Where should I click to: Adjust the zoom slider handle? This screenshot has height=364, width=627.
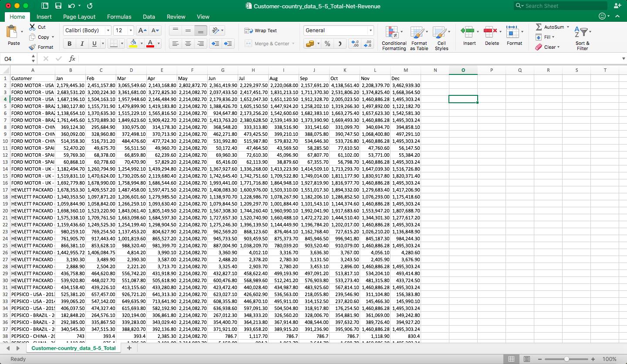(566, 359)
